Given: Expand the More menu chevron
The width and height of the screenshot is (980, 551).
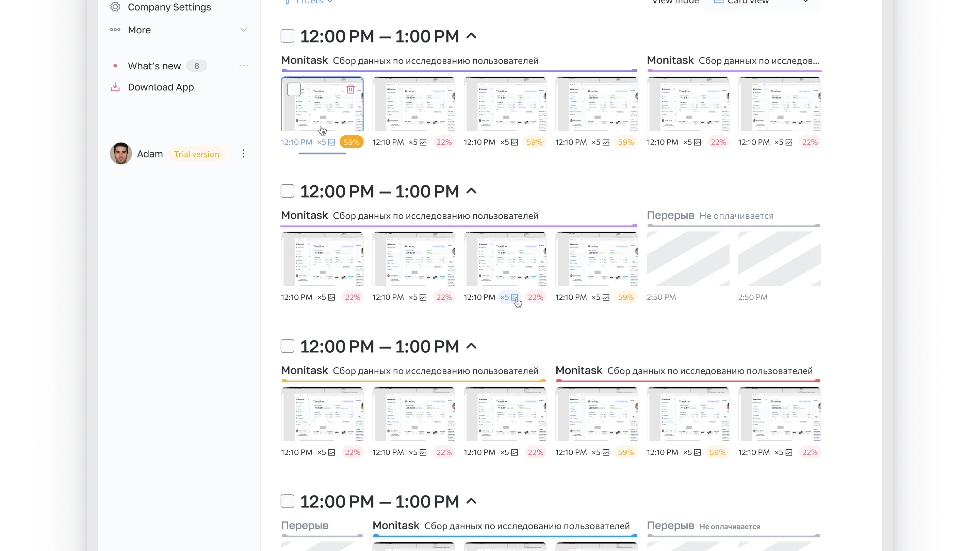Looking at the screenshot, I should [244, 30].
